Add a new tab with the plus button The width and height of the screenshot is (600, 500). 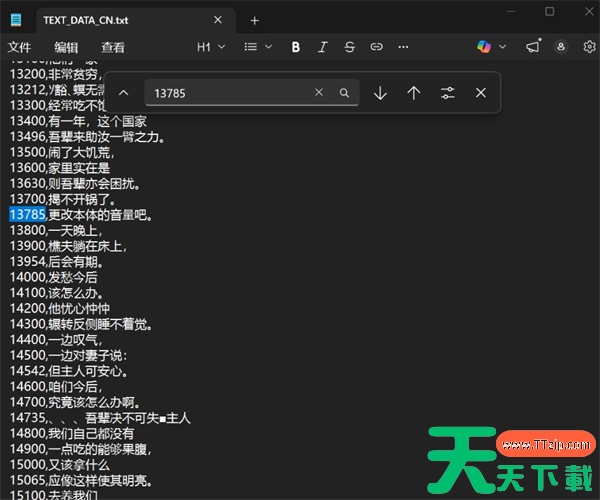[254, 20]
